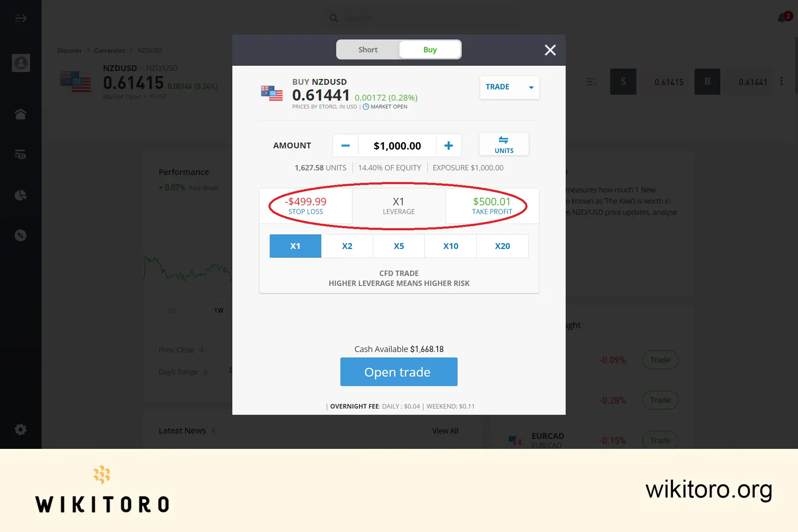Decrease amount using minus stepper
The image size is (798, 532).
pyautogui.click(x=345, y=145)
